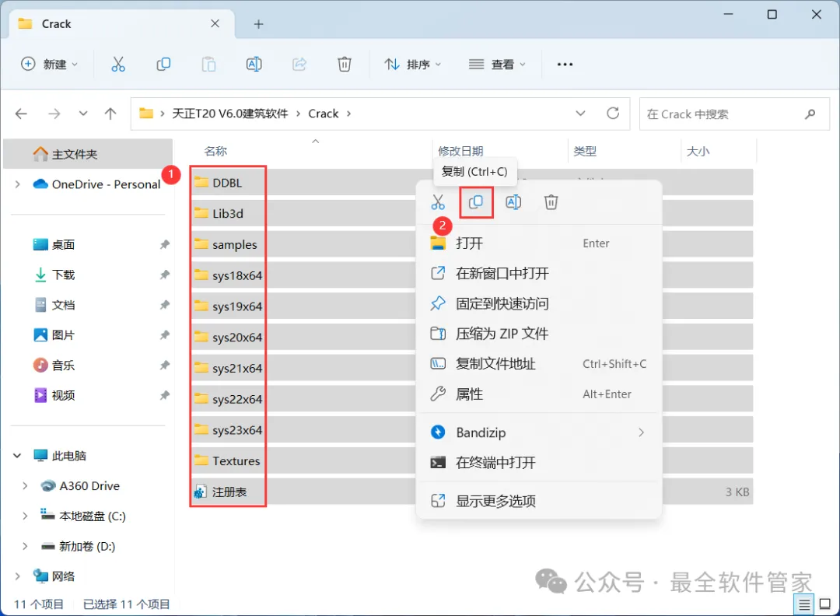Choose 压缩为 ZIP 文件
The width and height of the screenshot is (840, 616).
click(539, 334)
